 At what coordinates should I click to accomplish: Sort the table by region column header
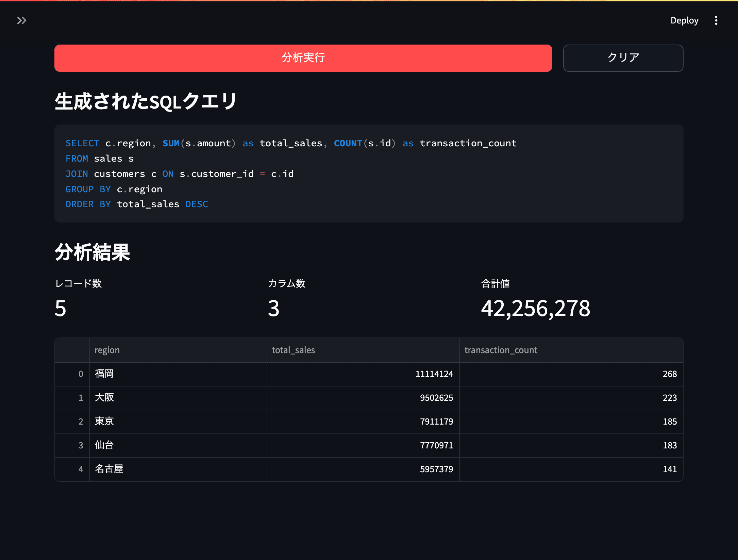click(x=107, y=350)
